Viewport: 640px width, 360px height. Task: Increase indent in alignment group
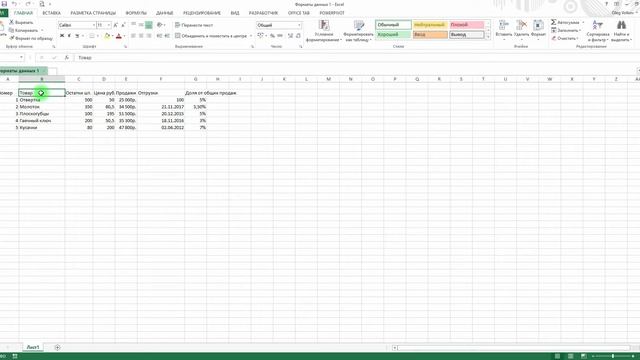click(167, 36)
